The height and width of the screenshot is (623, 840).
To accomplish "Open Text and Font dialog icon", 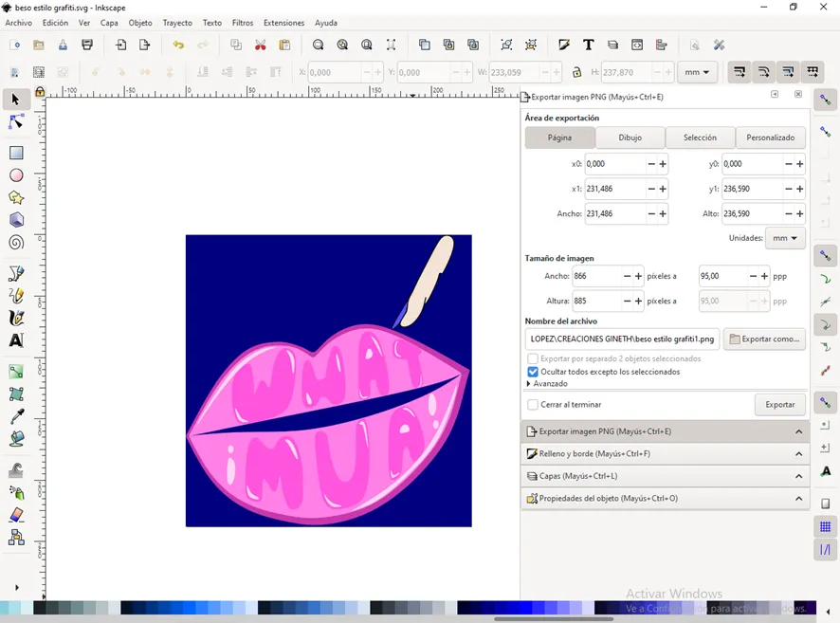I will [x=588, y=45].
